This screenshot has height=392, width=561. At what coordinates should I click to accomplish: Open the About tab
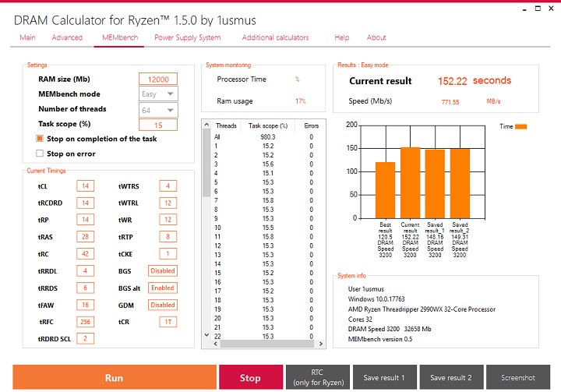376,37
